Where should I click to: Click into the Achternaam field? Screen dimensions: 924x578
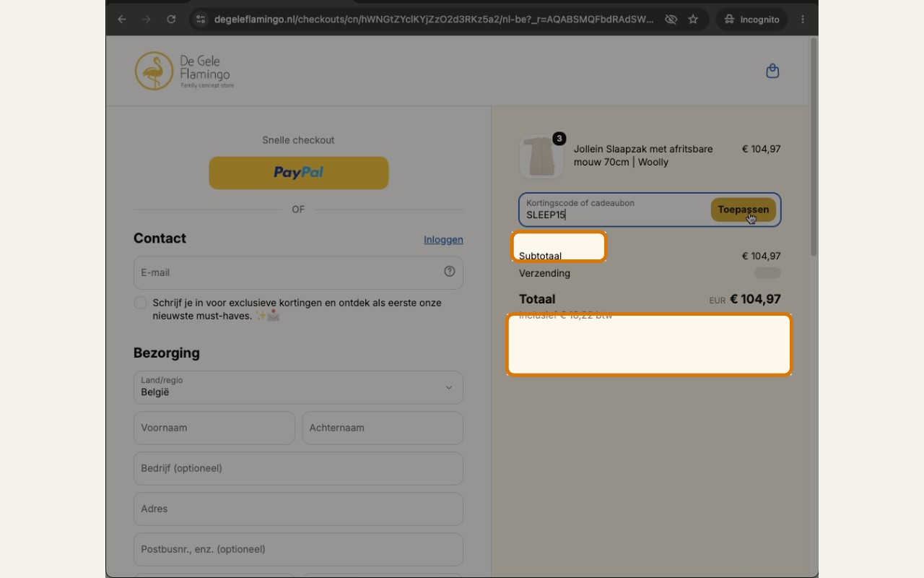383,428
